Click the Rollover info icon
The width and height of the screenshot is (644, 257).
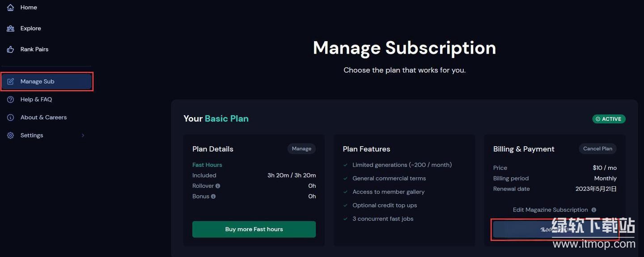point(218,186)
